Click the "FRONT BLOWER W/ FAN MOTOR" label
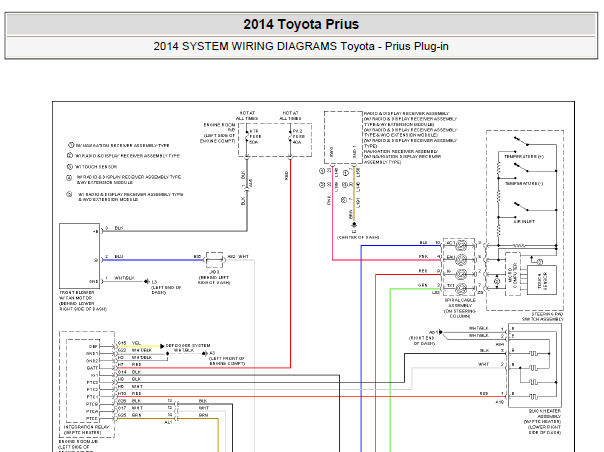604x452 pixels. pos(76,295)
